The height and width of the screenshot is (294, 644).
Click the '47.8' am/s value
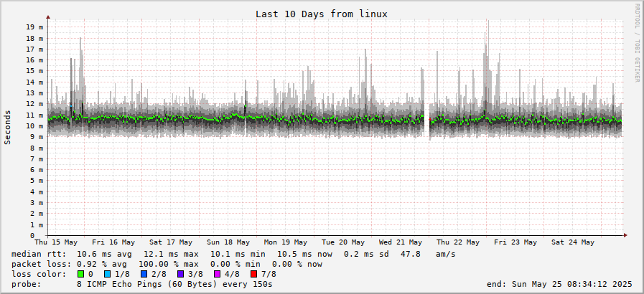[x=410, y=255]
